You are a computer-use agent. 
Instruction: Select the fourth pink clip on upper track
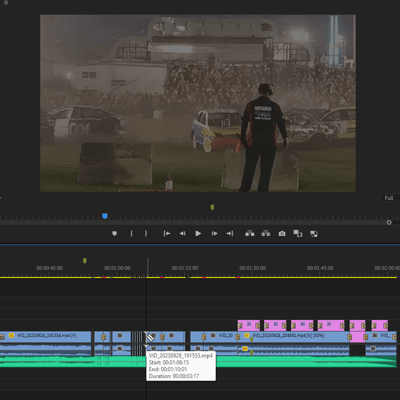pos(331,325)
